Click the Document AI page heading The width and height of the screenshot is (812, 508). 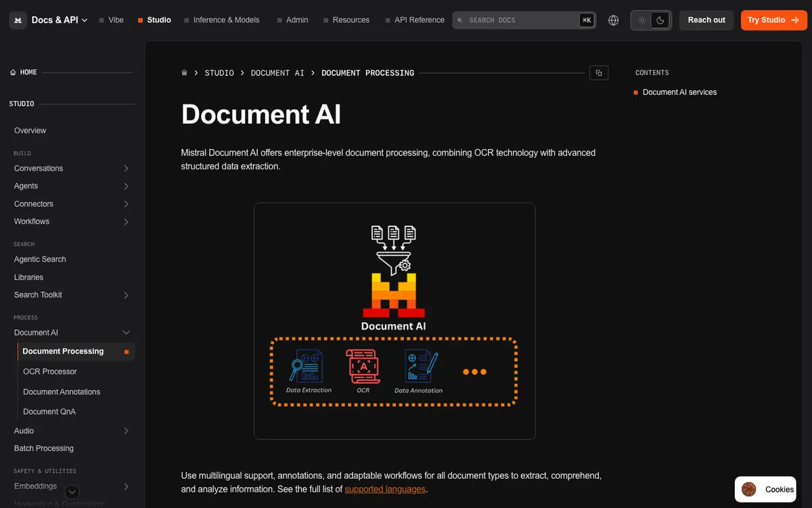(x=261, y=114)
